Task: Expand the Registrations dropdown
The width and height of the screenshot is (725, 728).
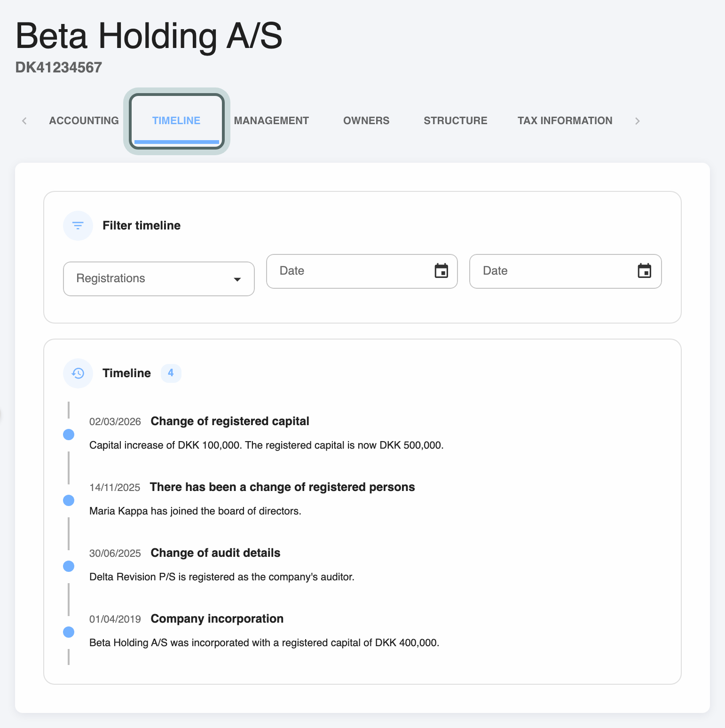Action: click(x=159, y=279)
